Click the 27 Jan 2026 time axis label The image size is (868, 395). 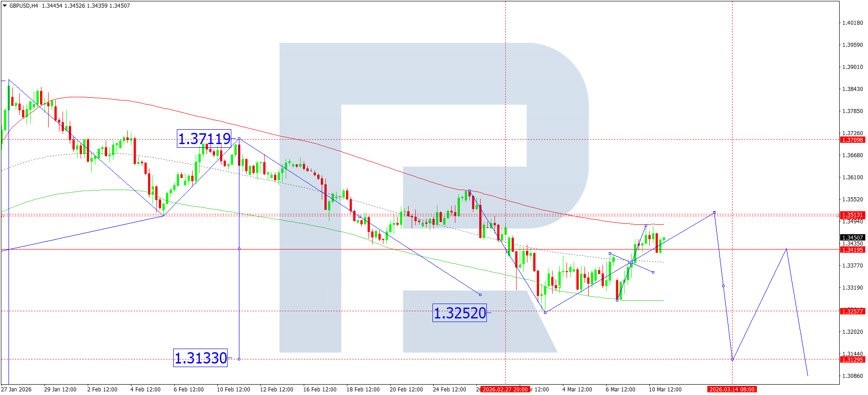(17, 390)
